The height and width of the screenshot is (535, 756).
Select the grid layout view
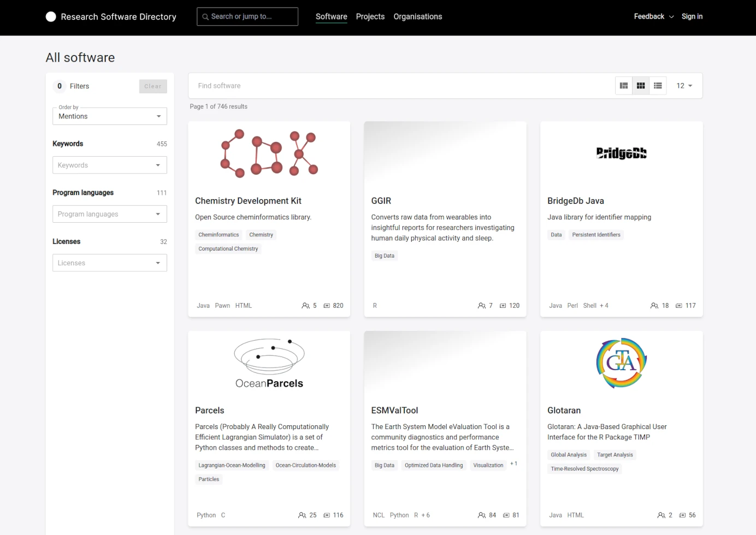tap(641, 86)
